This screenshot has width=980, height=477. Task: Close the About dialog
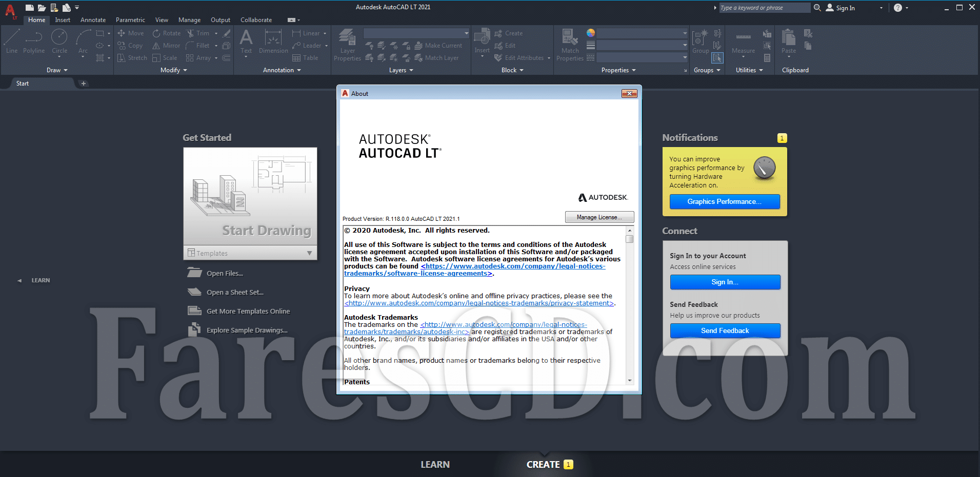click(x=629, y=93)
